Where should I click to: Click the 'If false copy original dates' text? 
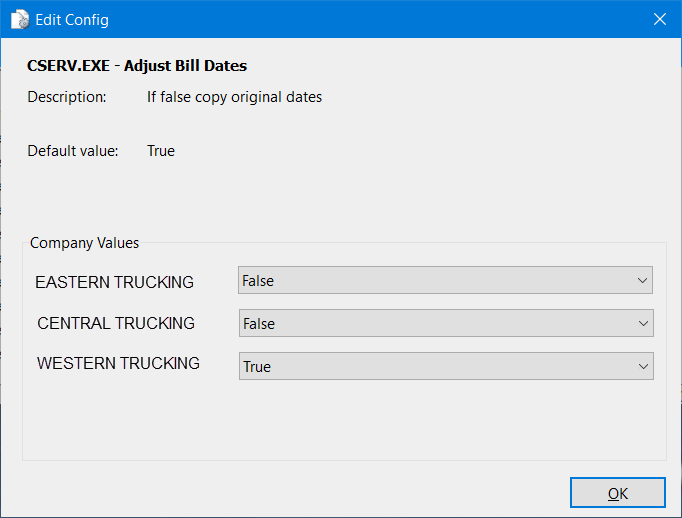(234, 97)
